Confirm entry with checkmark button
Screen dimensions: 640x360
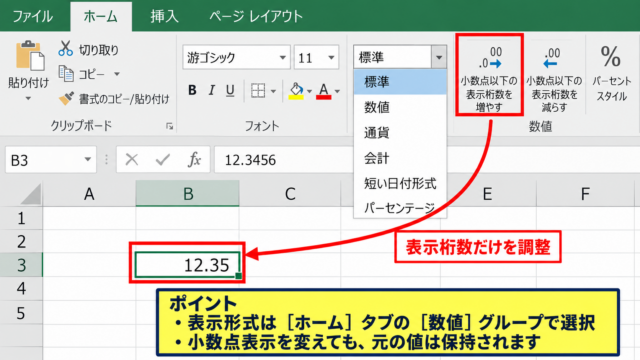pos(163,160)
